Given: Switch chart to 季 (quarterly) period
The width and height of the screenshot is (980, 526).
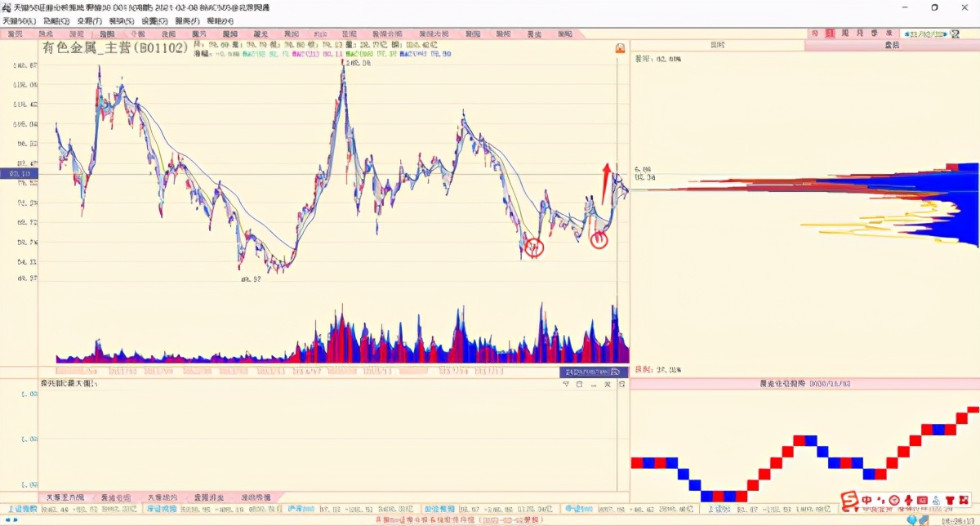Looking at the screenshot, I should pyautogui.click(x=875, y=33).
